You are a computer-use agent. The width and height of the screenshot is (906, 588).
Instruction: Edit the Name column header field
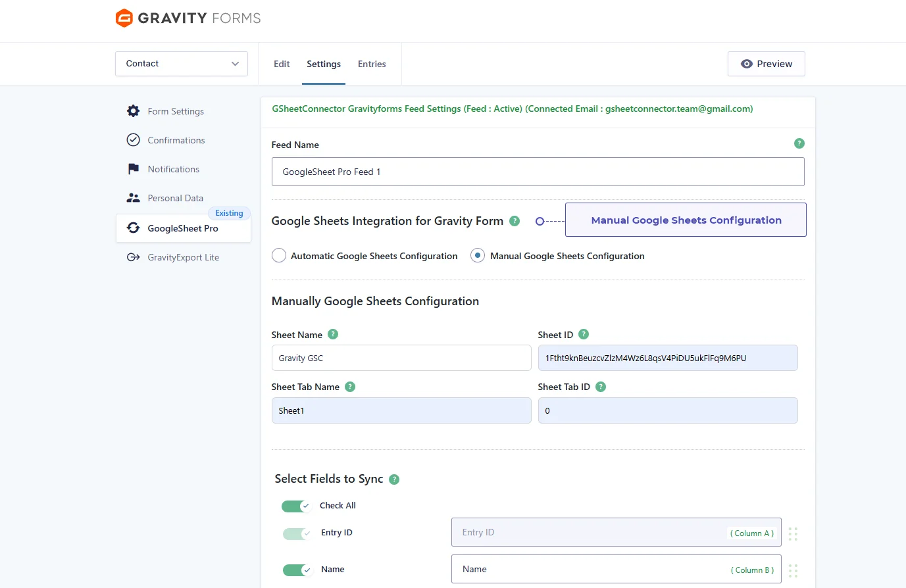617,569
